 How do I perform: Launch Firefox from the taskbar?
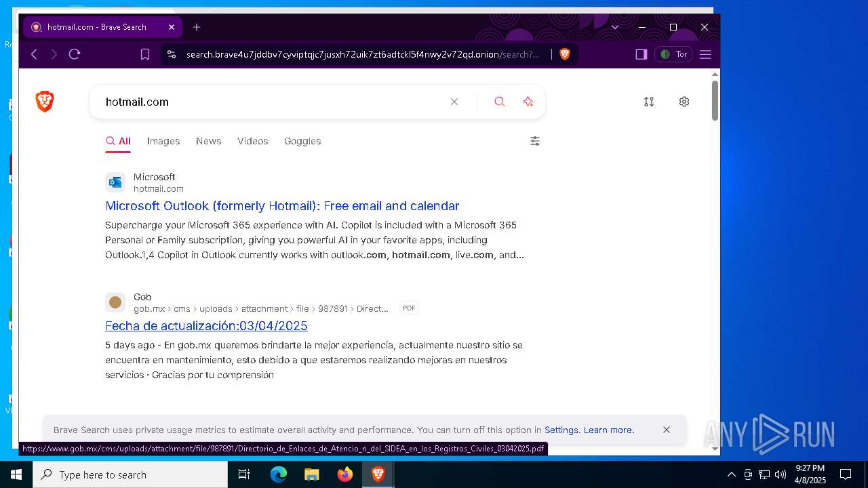tap(345, 474)
